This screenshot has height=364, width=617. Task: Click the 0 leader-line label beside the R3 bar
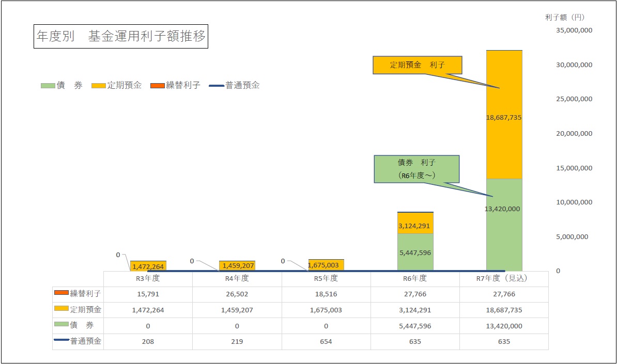pyautogui.click(x=118, y=255)
